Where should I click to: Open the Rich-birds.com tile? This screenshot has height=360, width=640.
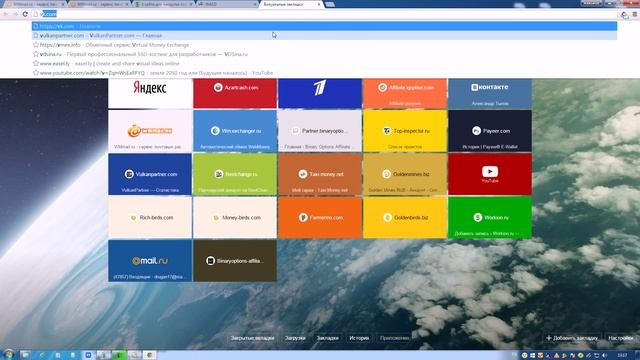(x=150, y=218)
